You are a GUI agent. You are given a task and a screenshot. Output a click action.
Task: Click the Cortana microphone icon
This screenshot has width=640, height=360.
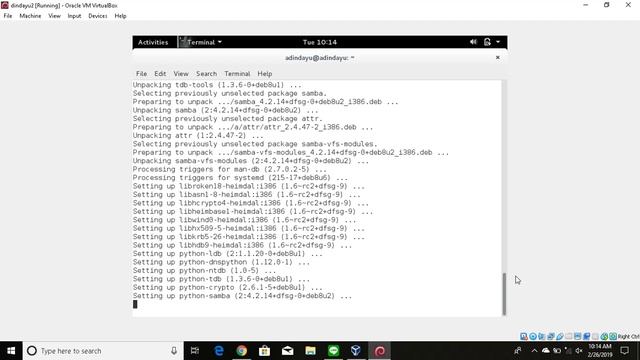click(174, 351)
